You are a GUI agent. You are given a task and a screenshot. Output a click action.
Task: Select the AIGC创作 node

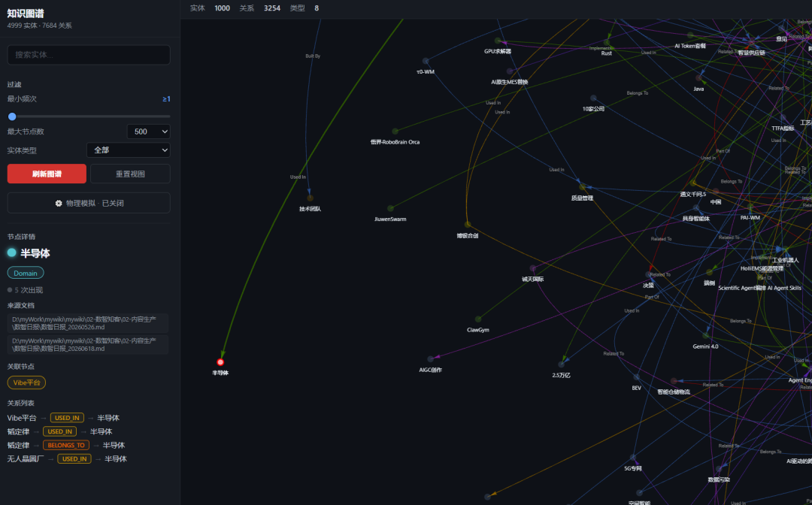(430, 359)
